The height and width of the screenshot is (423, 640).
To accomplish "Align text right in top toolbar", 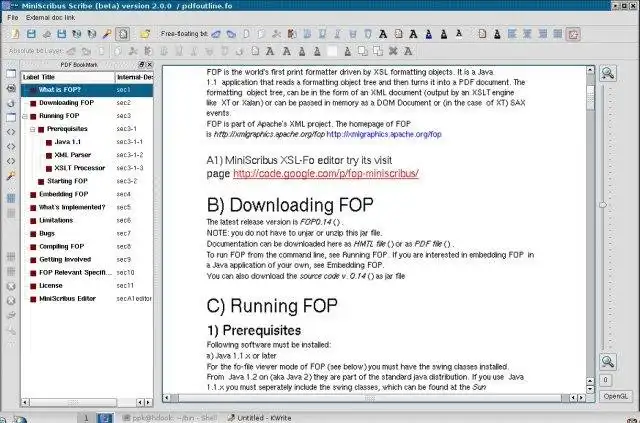I will (x=542, y=34).
